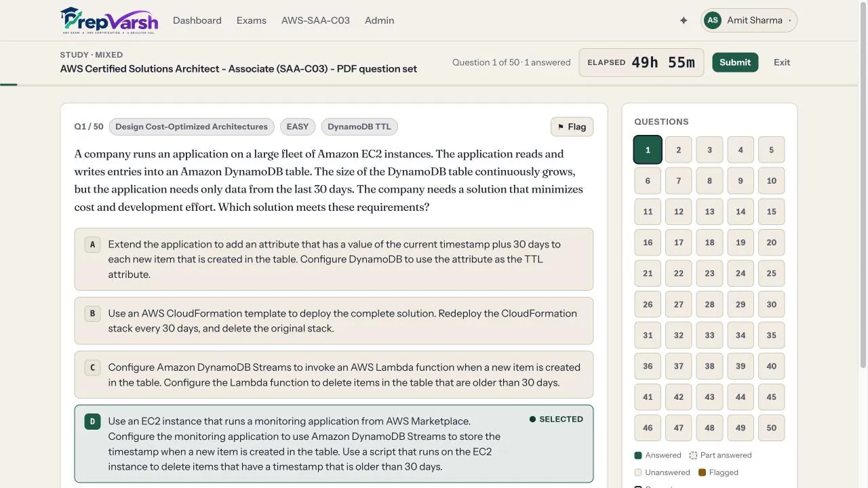
Task: Click the SELECTED badge on option D
Action: pyautogui.click(x=556, y=420)
